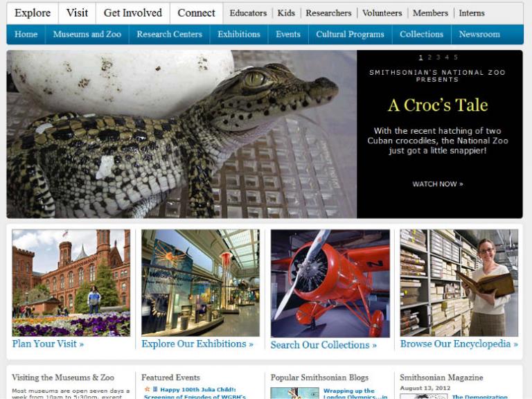Click the WATCH NOW link
Image resolution: width=532 pixels, height=399 pixels.
coord(438,184)
